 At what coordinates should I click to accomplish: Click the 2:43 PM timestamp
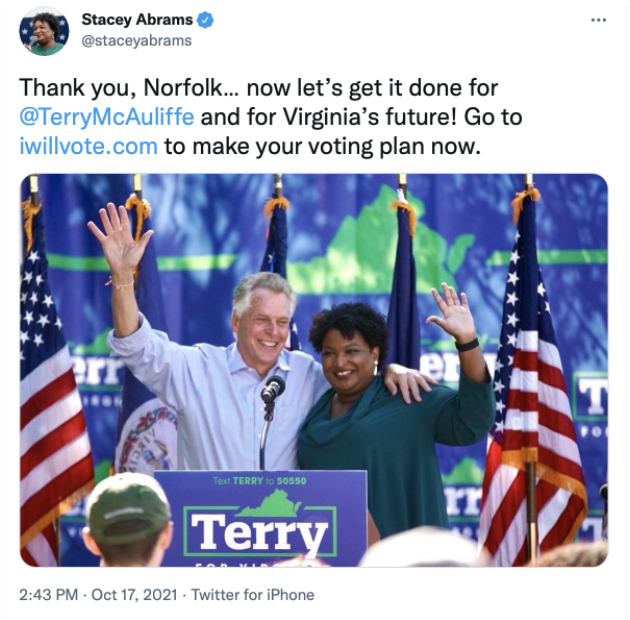tap(49, 595)
